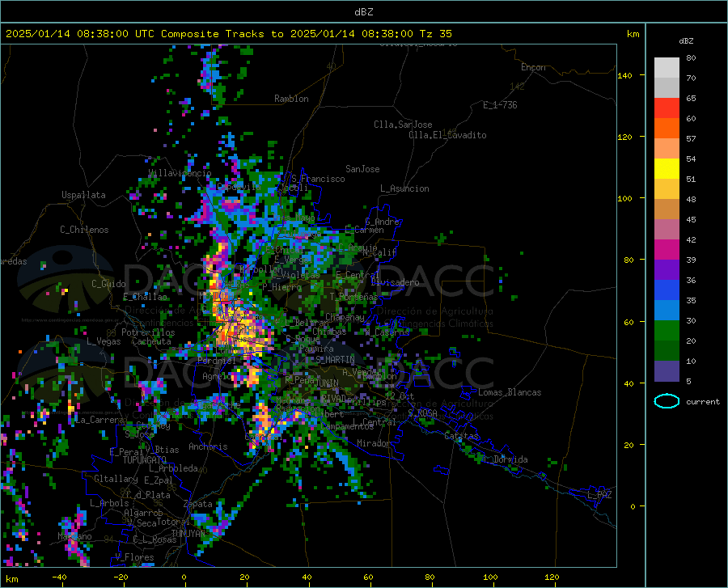The image size is (728, 588).
Task: Click the 80 dBZ light gray swatch
Action: (667, 68)
